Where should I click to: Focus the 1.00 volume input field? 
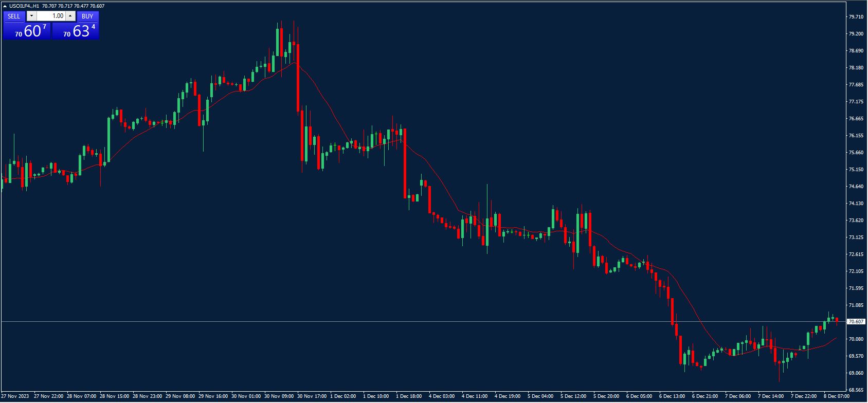tap(51, 16)
